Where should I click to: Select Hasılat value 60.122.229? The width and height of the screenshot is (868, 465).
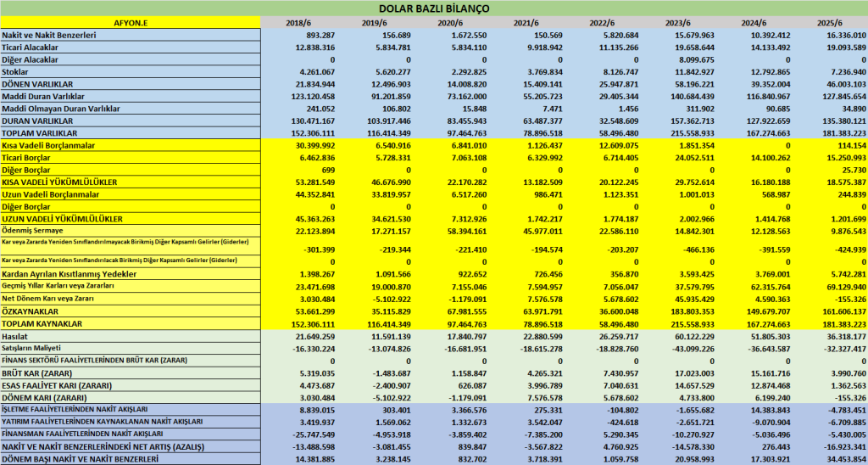[x=695, y=336]
